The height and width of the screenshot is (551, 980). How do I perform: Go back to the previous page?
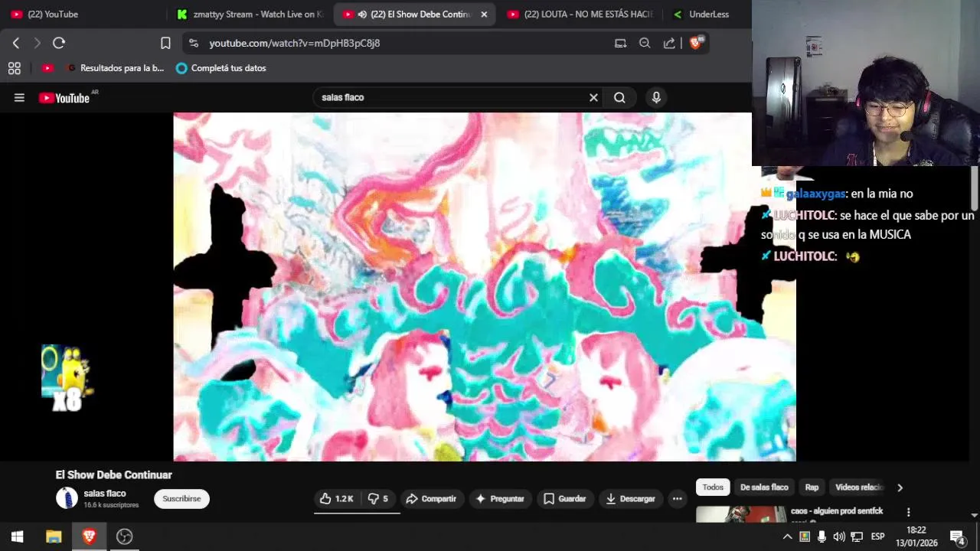pos(16,43)
